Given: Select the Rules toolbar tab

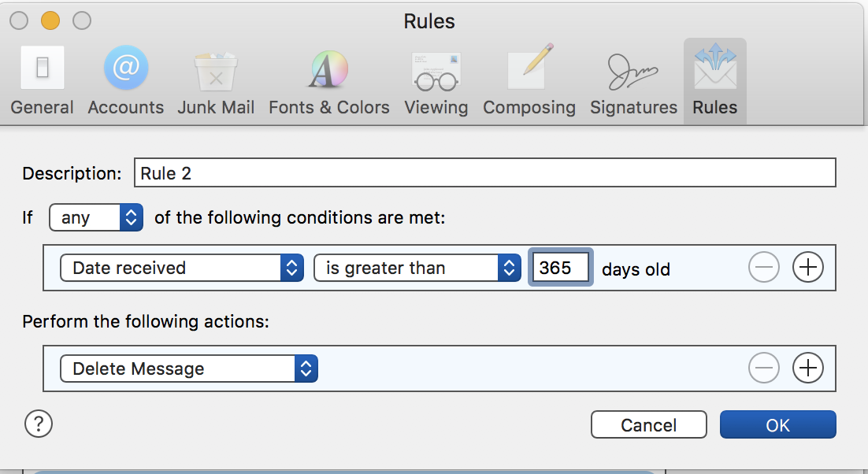Looking at the screenshot, I should click(715, 83).
